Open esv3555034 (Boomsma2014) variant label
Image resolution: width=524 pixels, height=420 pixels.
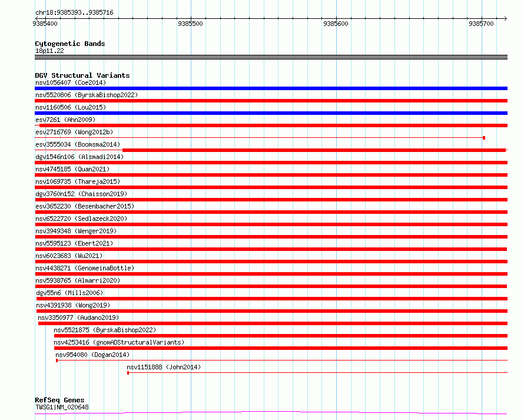(x=78, y=144)
